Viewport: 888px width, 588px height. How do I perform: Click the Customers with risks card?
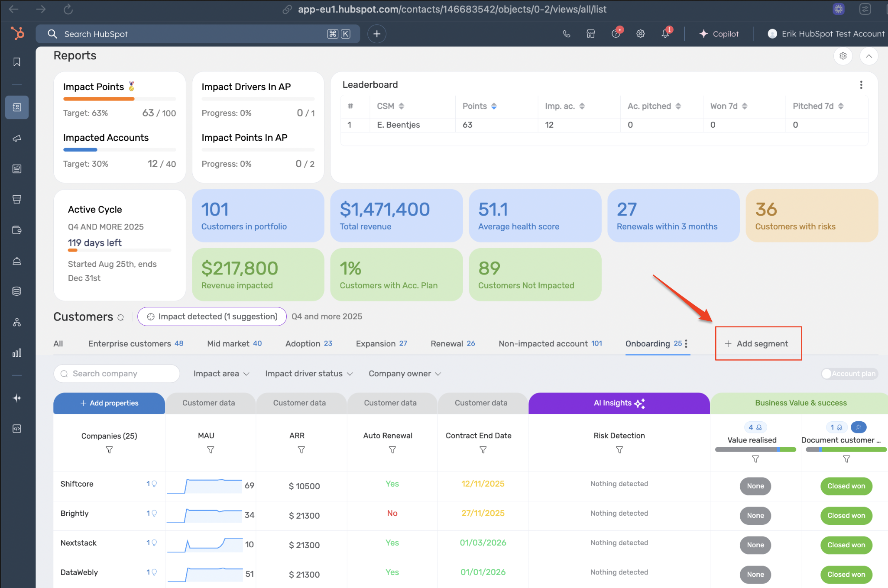pos(812,216)
